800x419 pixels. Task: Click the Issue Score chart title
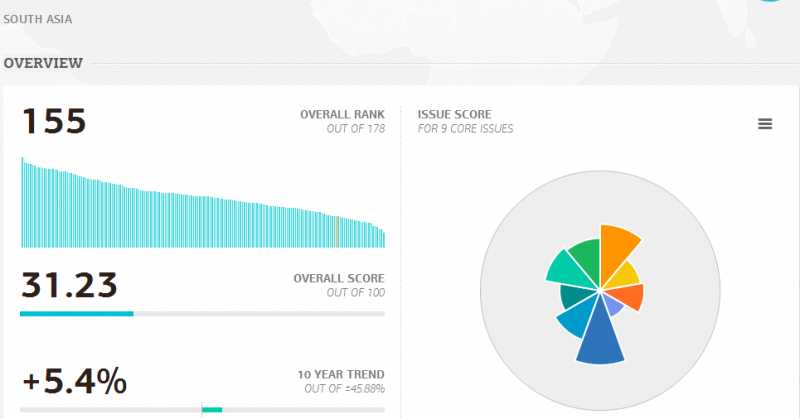tap(454, 115)
